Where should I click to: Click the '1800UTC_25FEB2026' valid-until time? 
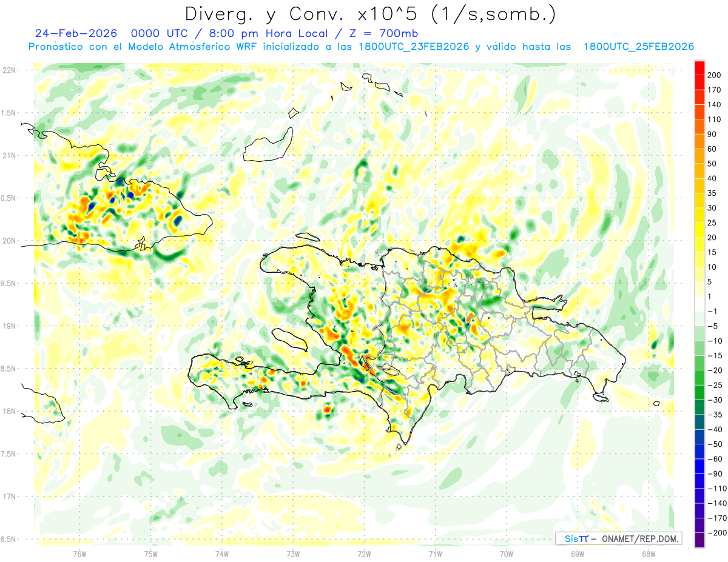(x=638, y=47)
